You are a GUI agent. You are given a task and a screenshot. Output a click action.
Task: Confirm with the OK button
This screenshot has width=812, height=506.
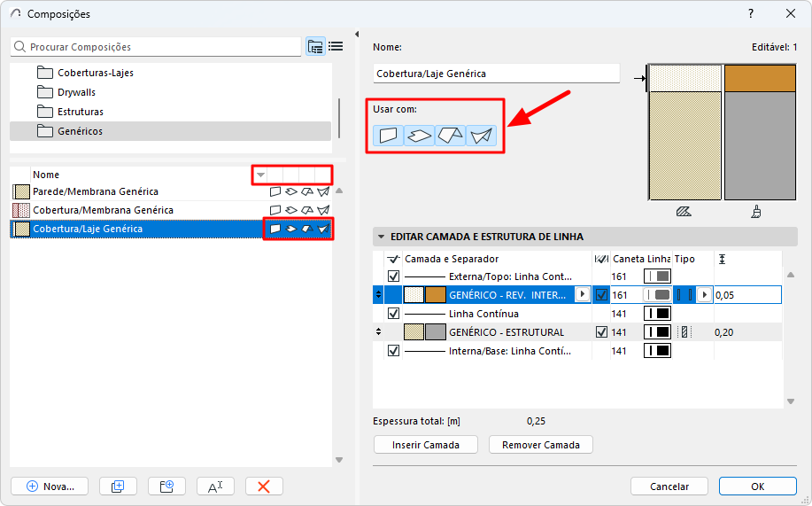(x=758, y=487)
